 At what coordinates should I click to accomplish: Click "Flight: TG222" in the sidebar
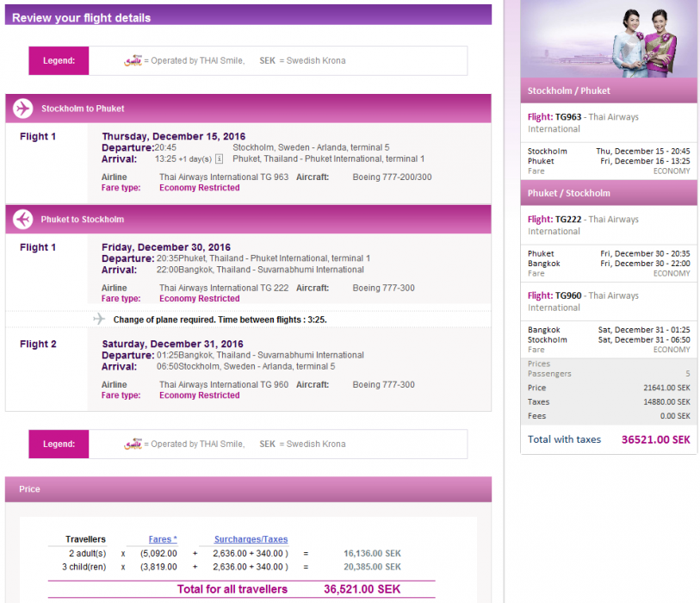tap(554, 220)
